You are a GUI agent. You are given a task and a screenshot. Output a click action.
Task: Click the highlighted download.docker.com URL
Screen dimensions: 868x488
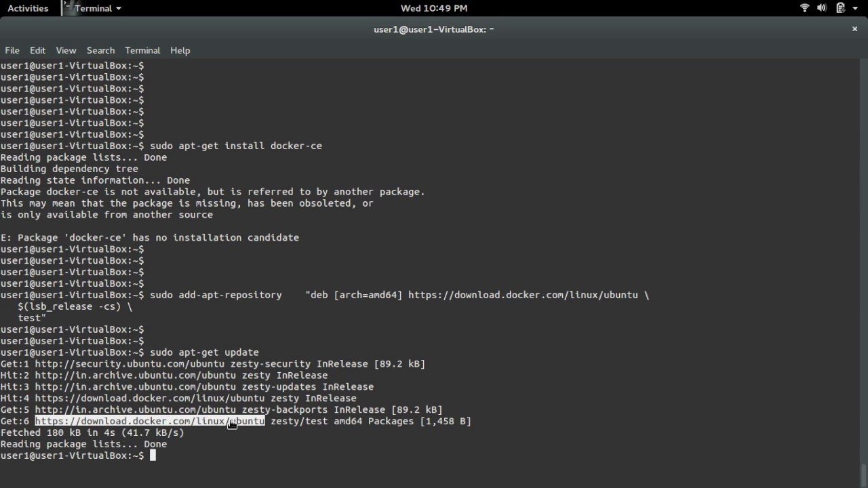[149, 421]
